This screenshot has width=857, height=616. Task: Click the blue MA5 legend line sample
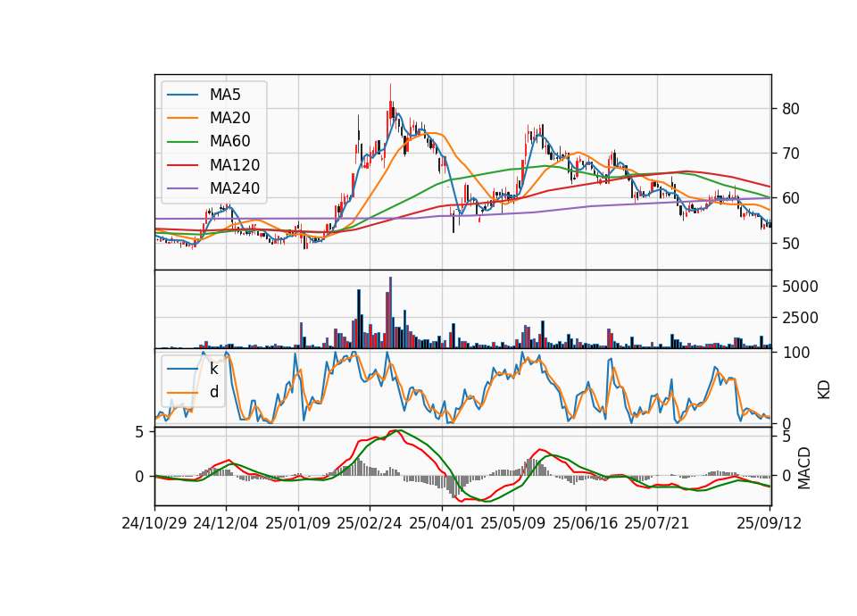point(182,95)
